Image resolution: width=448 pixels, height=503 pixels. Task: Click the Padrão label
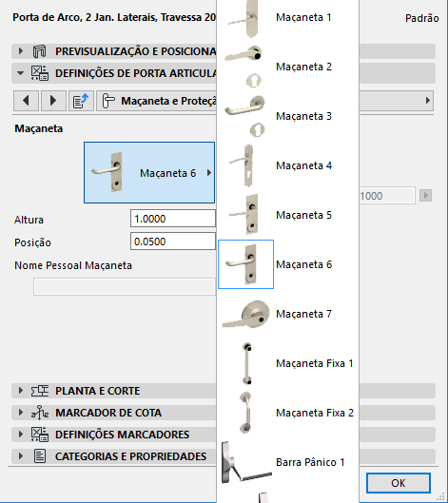pyautogui.click(x=421, y=18)
